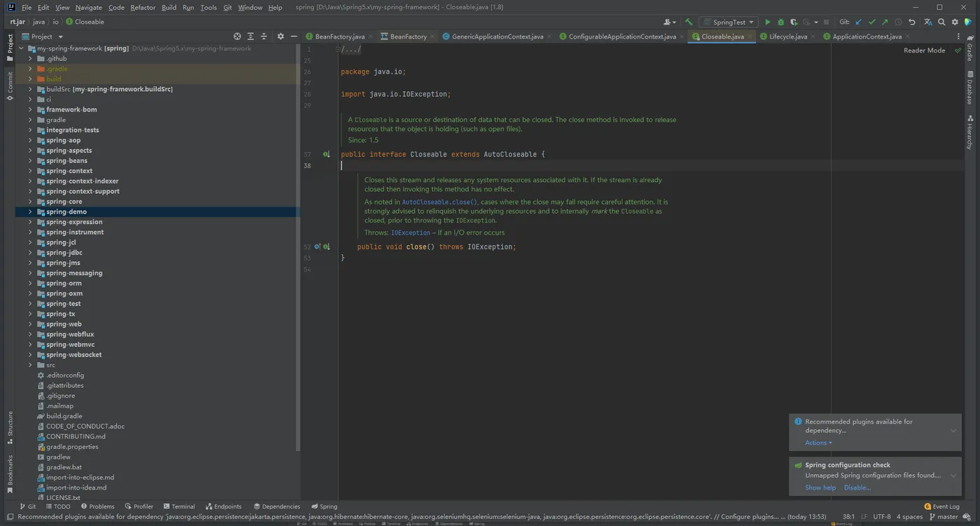Open the SpringTest run configuration dropdown
Screen dimensions: 980x526
[729, 22]
